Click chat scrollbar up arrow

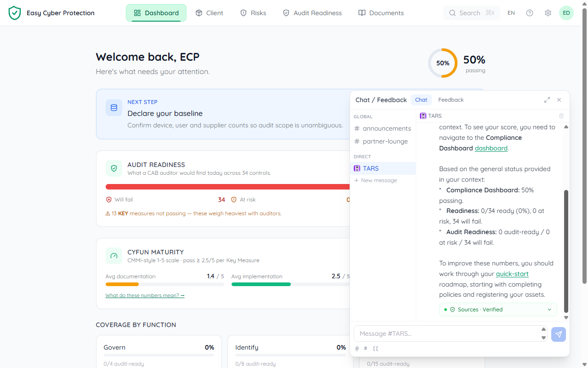click(x=566, y=126)
